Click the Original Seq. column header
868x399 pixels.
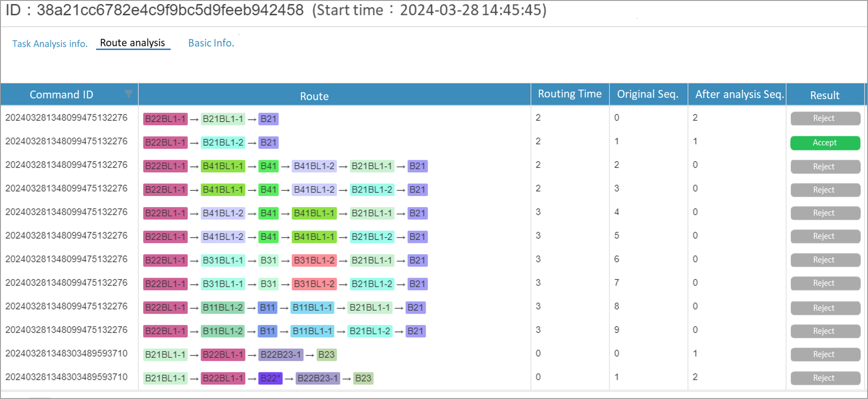point(648,94)
